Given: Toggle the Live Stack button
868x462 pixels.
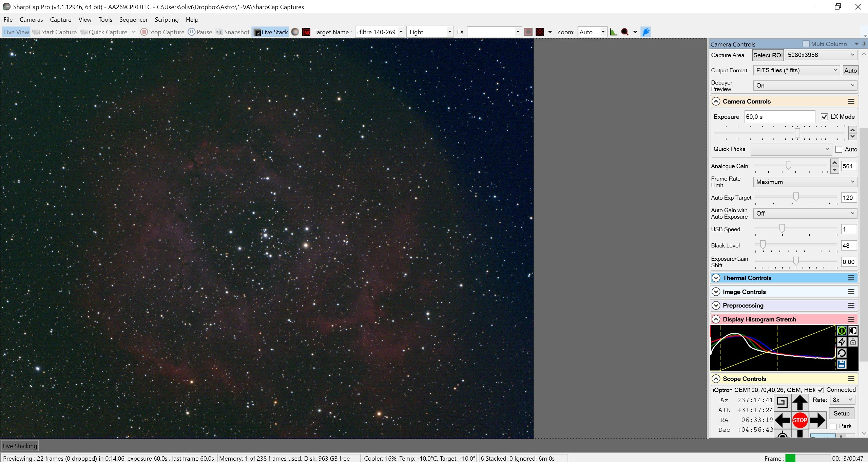Looking at the screenshot, I should click(x=271, y=32).
